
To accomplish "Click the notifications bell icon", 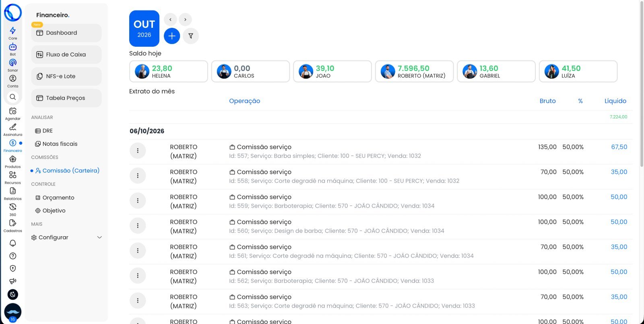I will [13, 243].
